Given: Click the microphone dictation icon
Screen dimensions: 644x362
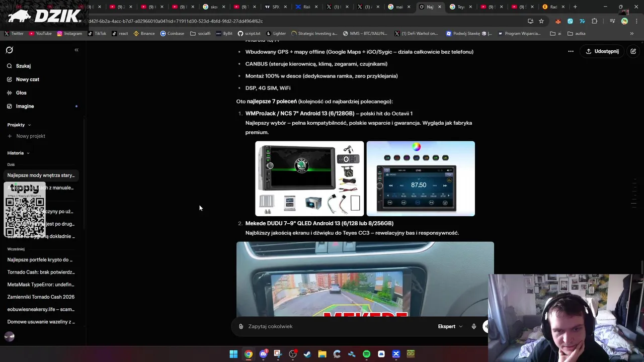Looking at the screenshot, I should 473,326.
